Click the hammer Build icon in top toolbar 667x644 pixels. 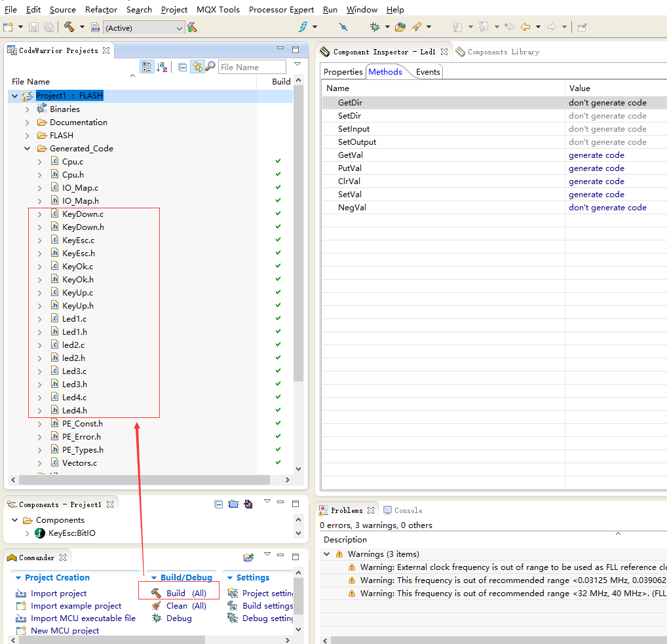69,28
